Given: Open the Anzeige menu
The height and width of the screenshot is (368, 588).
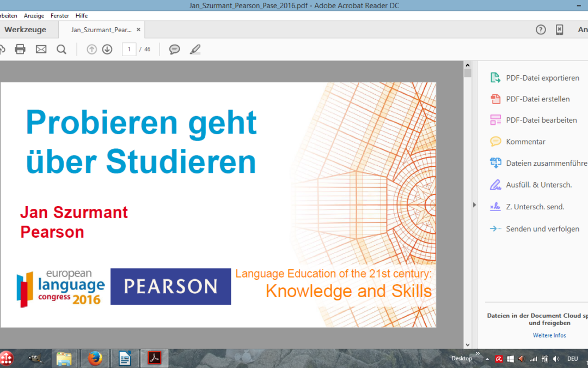Looking at the screenshot, I should [x=34, y=16].
